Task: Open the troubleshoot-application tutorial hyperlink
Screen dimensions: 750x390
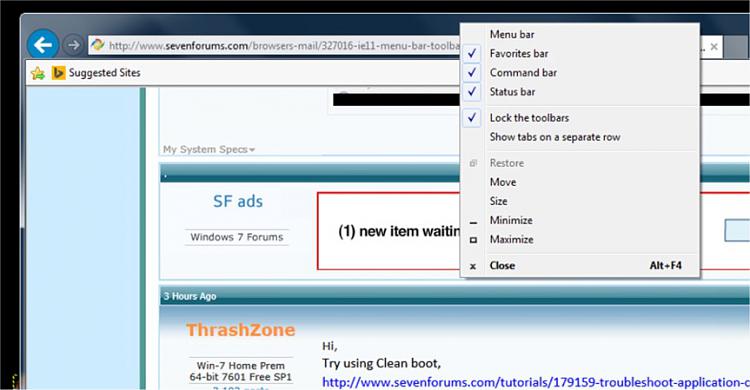Action: [x=536, y=382]
